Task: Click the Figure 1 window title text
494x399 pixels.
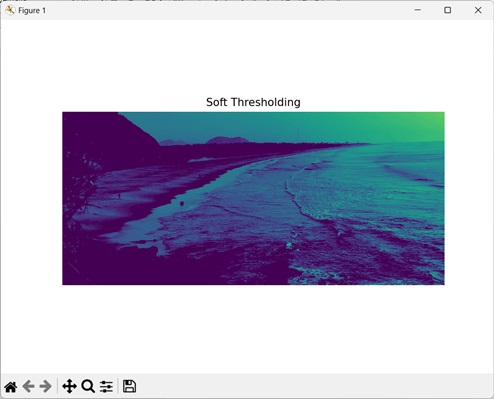Action: 32,11
